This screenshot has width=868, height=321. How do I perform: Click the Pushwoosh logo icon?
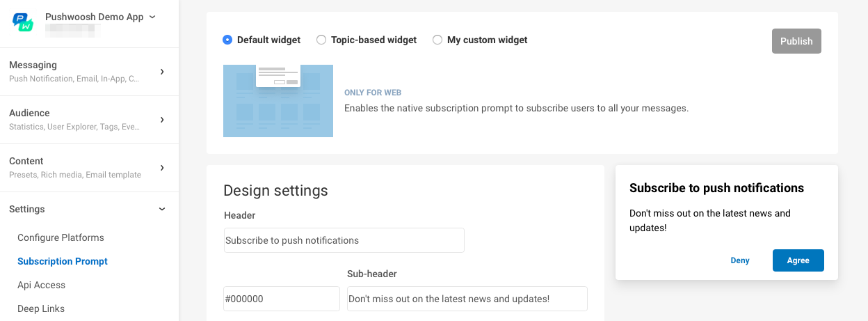[23, 22]
